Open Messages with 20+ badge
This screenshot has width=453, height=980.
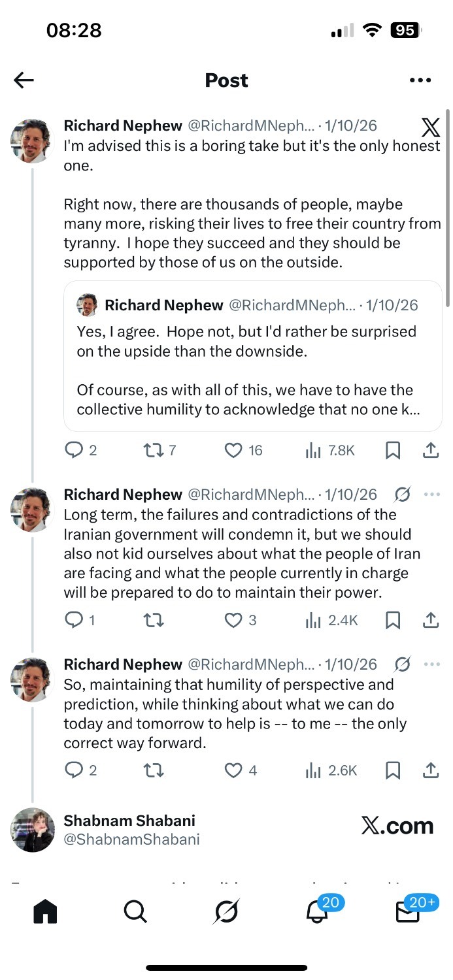tap(408, 911)
